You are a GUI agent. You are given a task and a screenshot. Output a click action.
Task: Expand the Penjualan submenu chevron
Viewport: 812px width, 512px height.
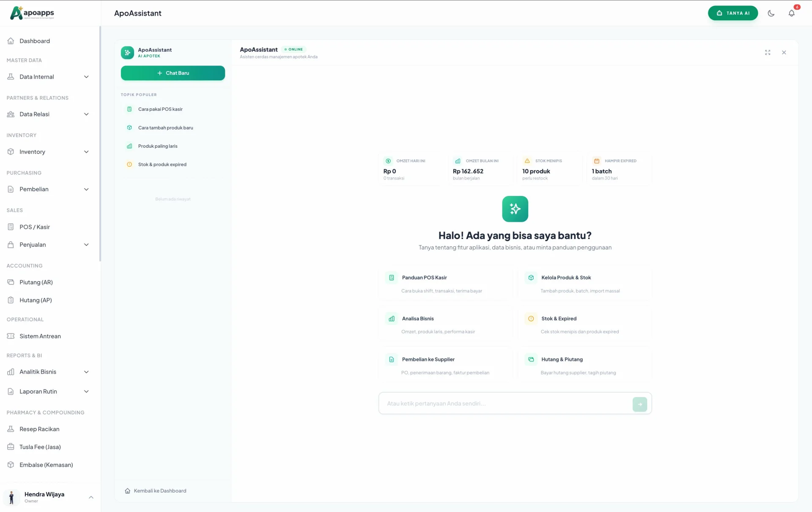point(86,245)
